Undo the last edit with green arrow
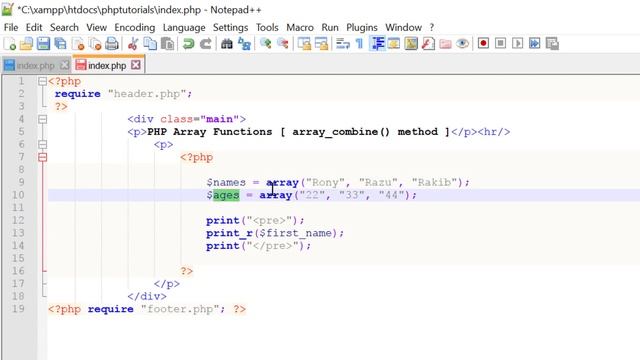 (x=188, y=44)
